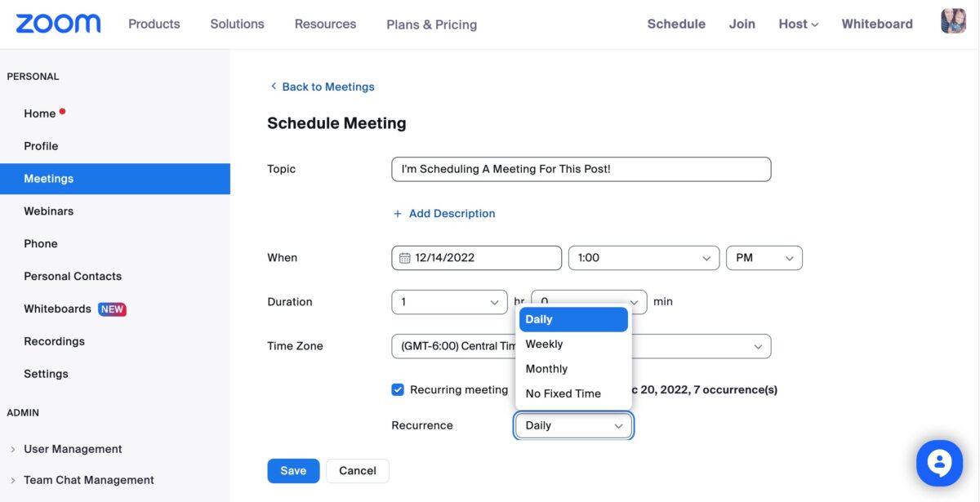Click the NEW badge beside Whiteboards
This screenshot has height=502, width=980.
coord(112,309)
